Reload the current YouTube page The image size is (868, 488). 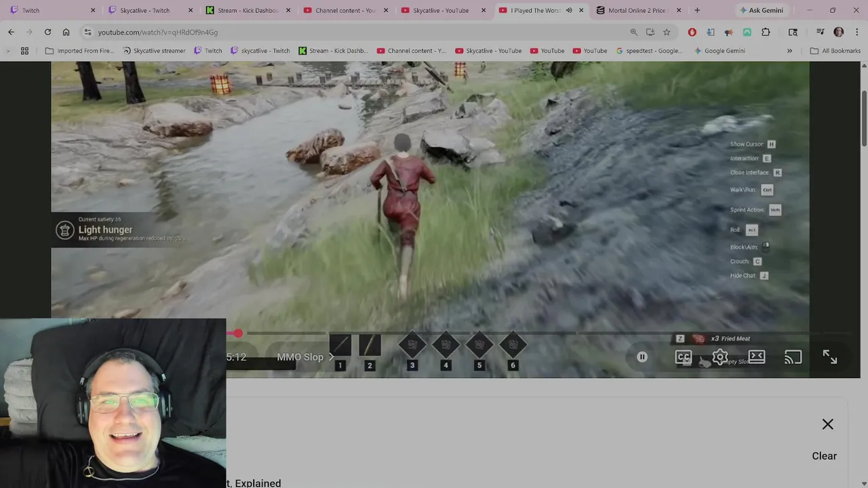pyautogui.click(x=47, y=32)
